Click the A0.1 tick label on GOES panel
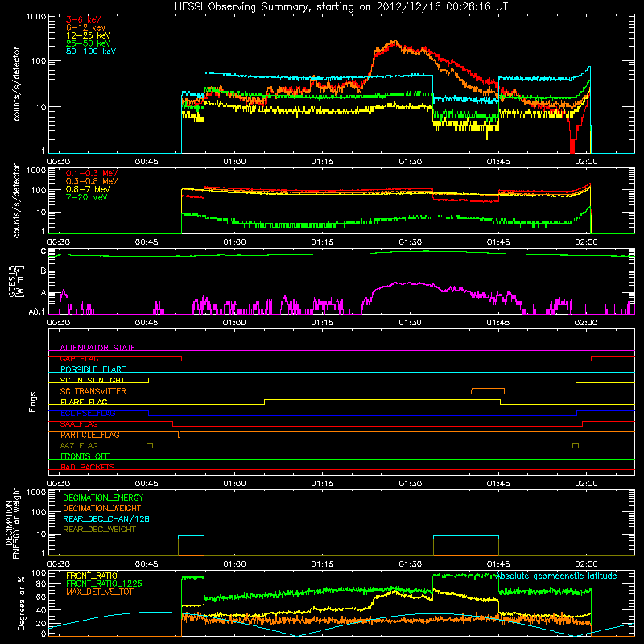Screen dimensions: 644x644 (37, 312)
